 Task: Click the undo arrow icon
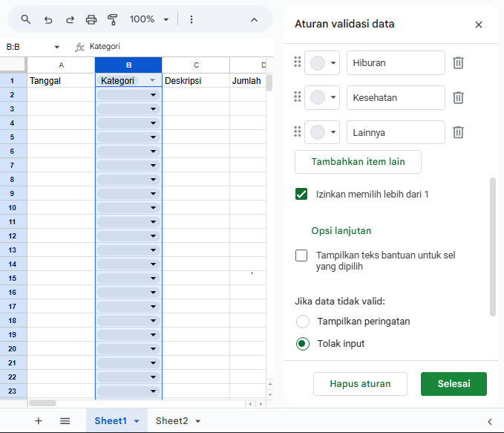coord(48,19)
